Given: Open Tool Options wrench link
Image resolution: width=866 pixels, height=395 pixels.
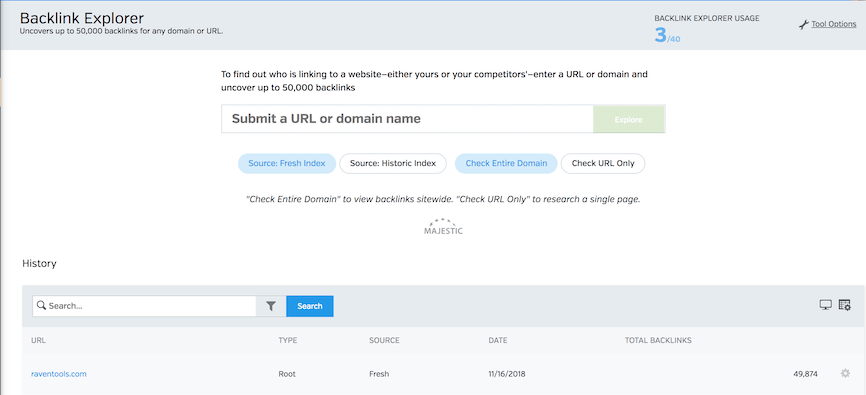Looking at the screenshot, I should pos(827,24).
